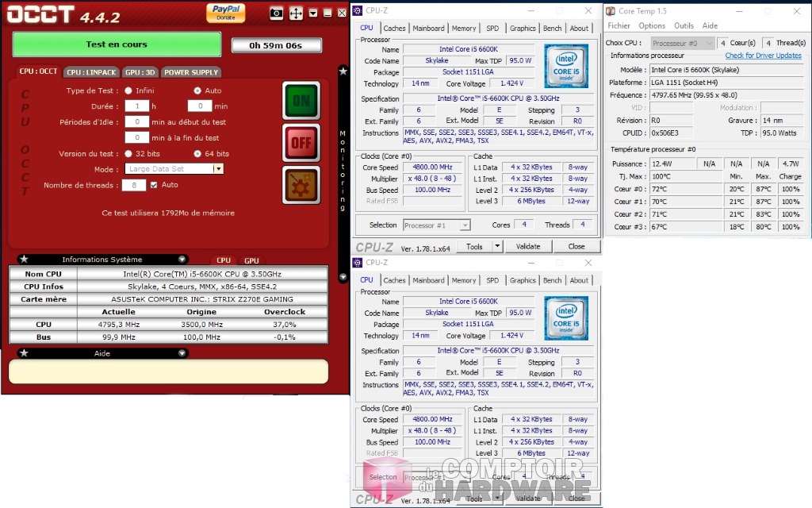Click the star icon beside Informations Système

tap(24, 260)
